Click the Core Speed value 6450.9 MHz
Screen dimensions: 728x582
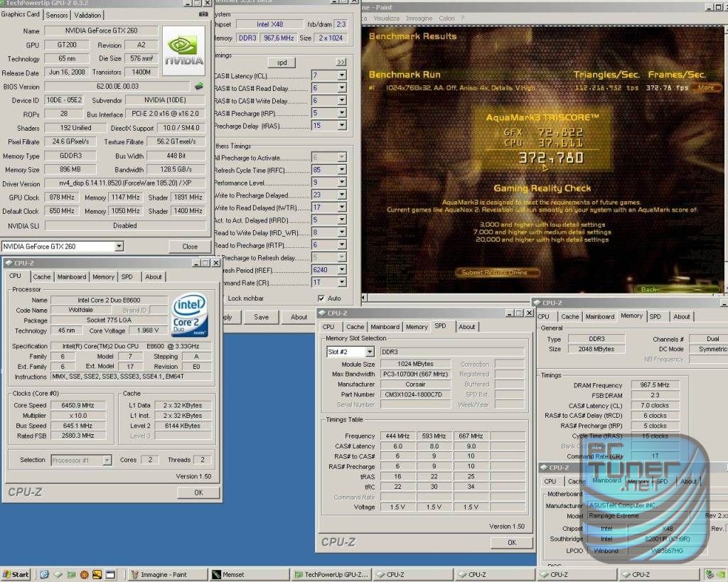[x=77, y=405]
